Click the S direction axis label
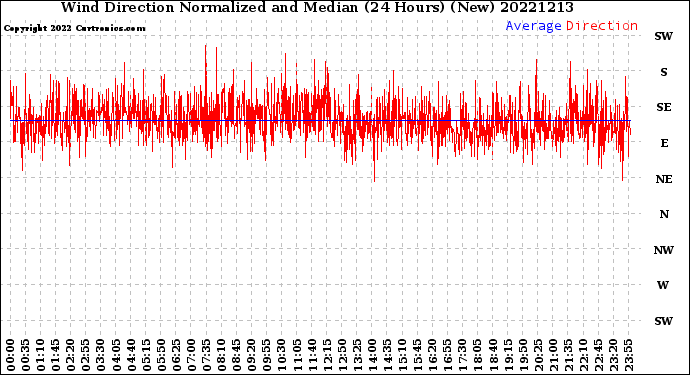Viewport: 690px width, 375px height. point(664,72)
